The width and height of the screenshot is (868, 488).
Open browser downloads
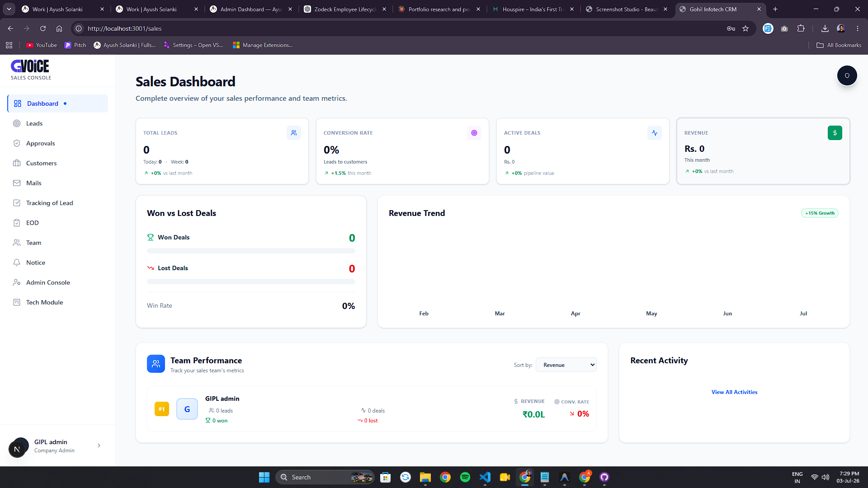(825, 28)
